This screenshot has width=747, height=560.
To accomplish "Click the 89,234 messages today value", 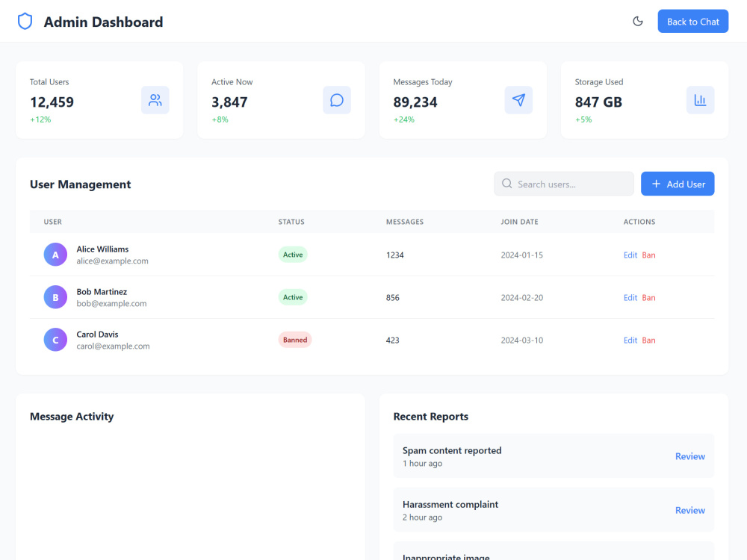I will point(415,102).
